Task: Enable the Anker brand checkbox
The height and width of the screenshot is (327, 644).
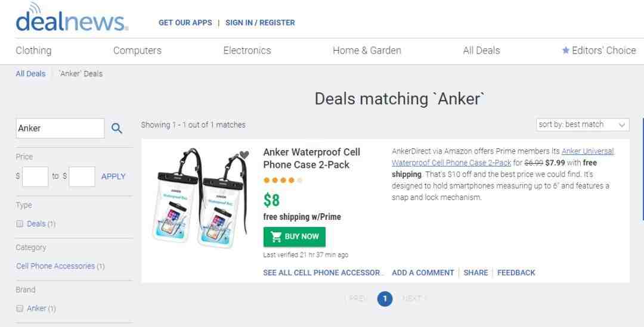Action: click(x=20, y=309)
